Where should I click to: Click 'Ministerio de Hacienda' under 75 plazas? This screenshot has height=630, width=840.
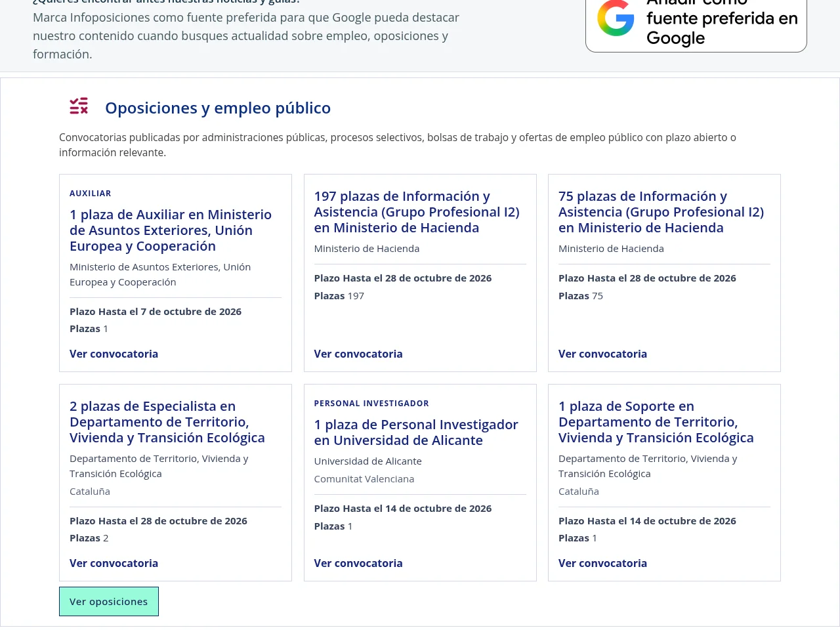[x=611, y=249]
